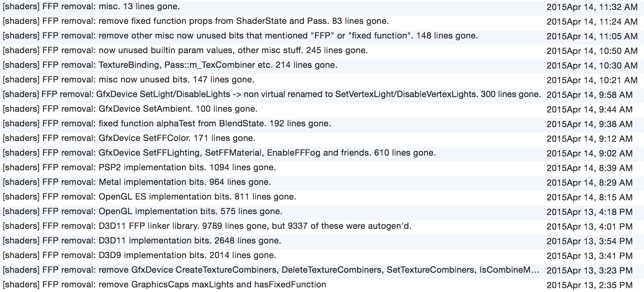Select the unused builtin param values commit

click(322, 50)
